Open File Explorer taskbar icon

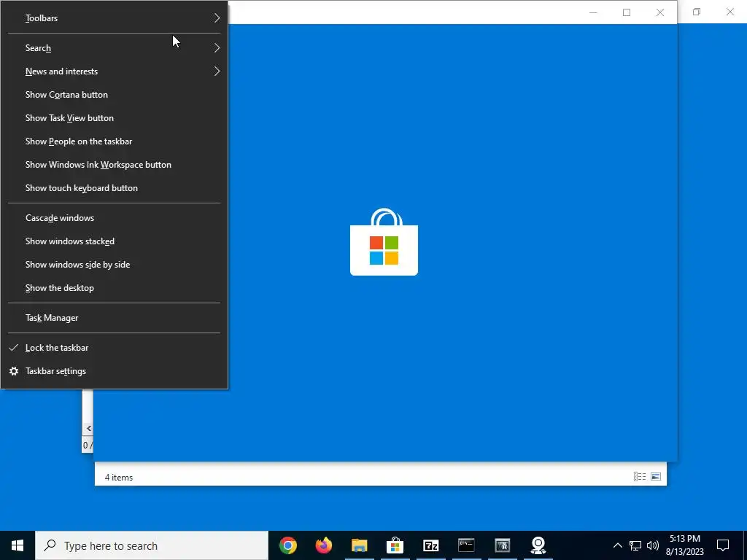(359, 545)
